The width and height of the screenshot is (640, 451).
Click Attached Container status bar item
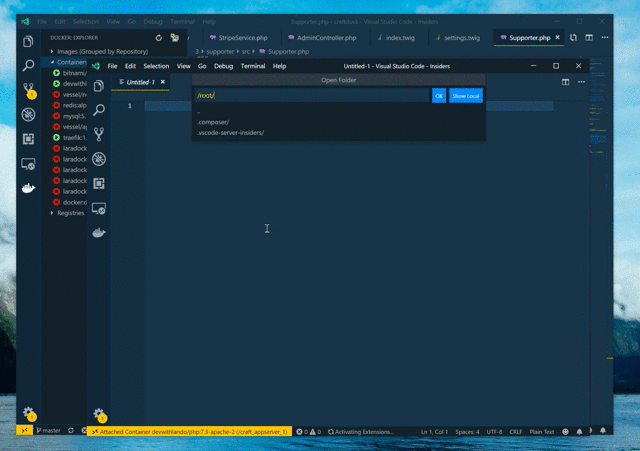click(188, 431)
